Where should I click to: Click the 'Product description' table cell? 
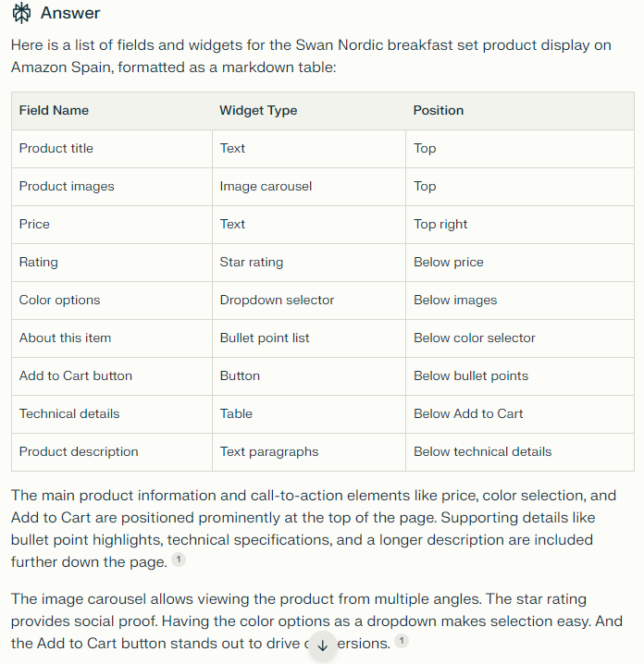click(x=79, y=451)
